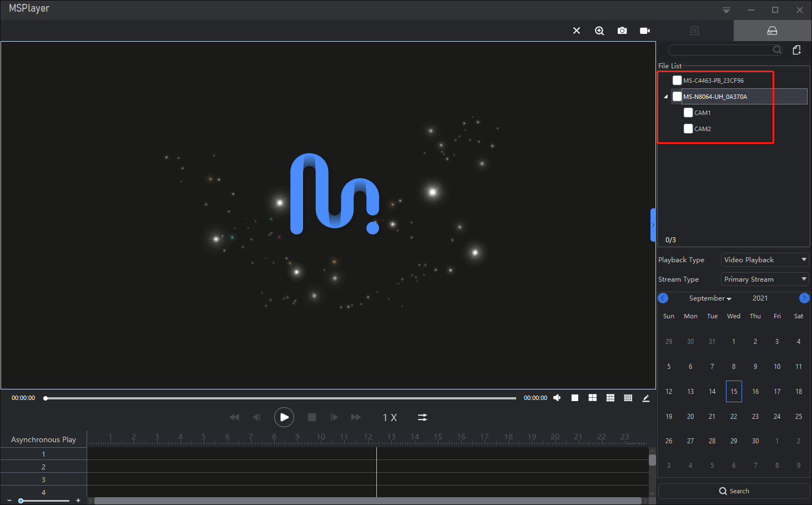Viewport: 812px width, 505px height.
Task: Switch to four-window layout
Action: point(593,398)
